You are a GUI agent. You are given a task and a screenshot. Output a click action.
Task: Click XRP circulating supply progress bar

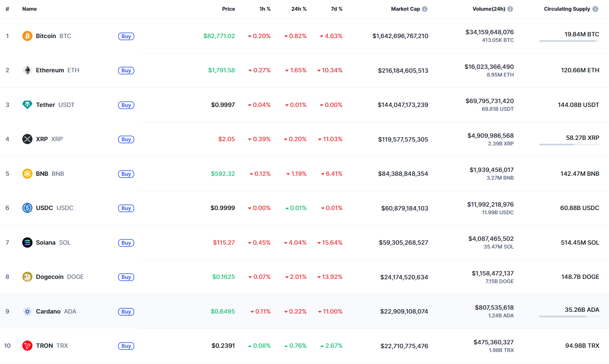point(569,145)
